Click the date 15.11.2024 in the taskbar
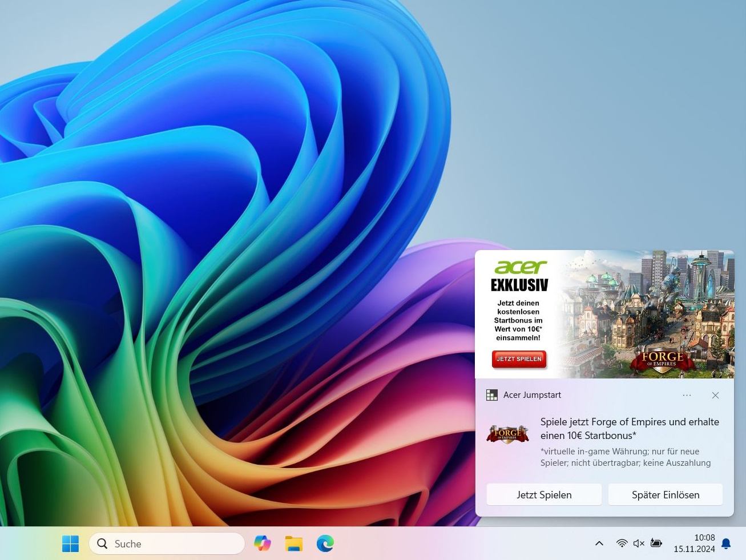Screen dimensions: 746x560 [694, 549]
